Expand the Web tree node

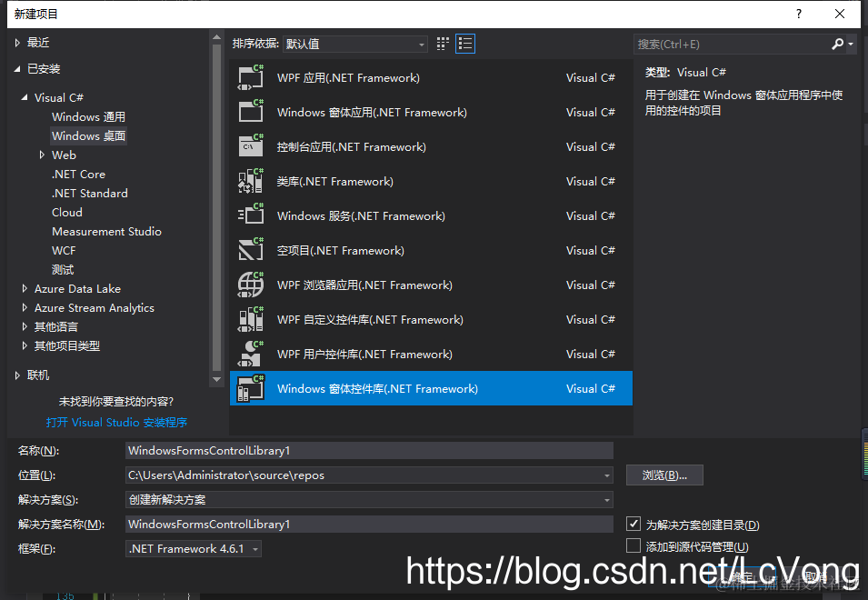42,155
